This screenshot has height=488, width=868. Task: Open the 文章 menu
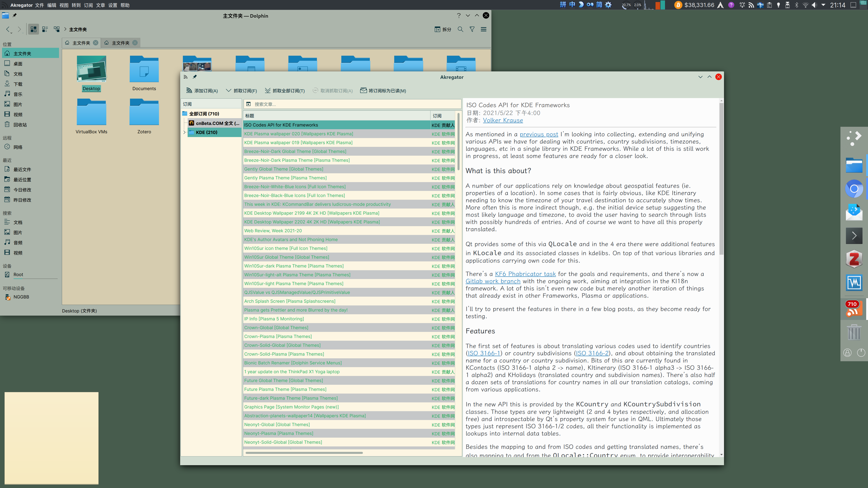pyautogui.click(x=100, y=5)
